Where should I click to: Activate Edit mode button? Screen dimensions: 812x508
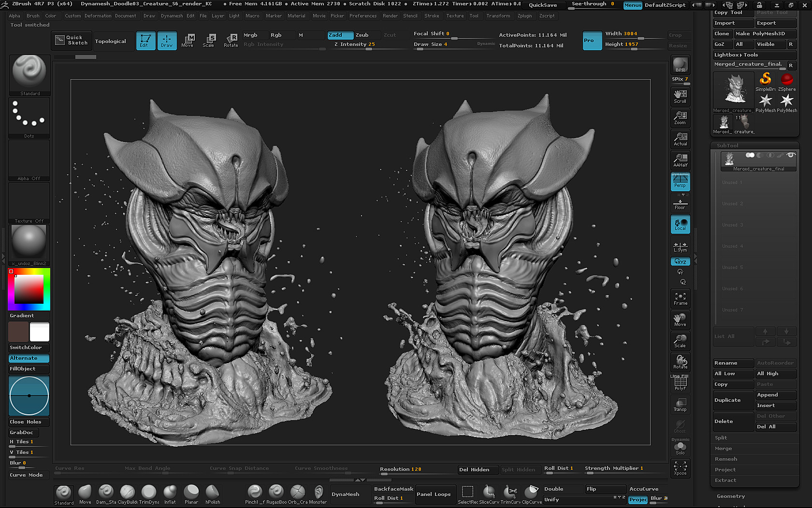pyautogui.click(x=145, y=41)
